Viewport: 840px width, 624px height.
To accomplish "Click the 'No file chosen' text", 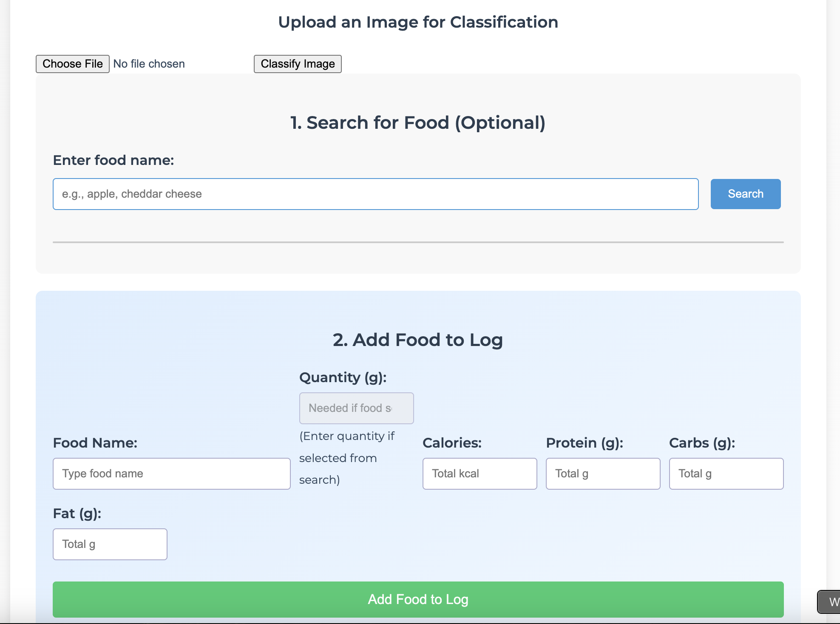I will (x=149, y=64).
